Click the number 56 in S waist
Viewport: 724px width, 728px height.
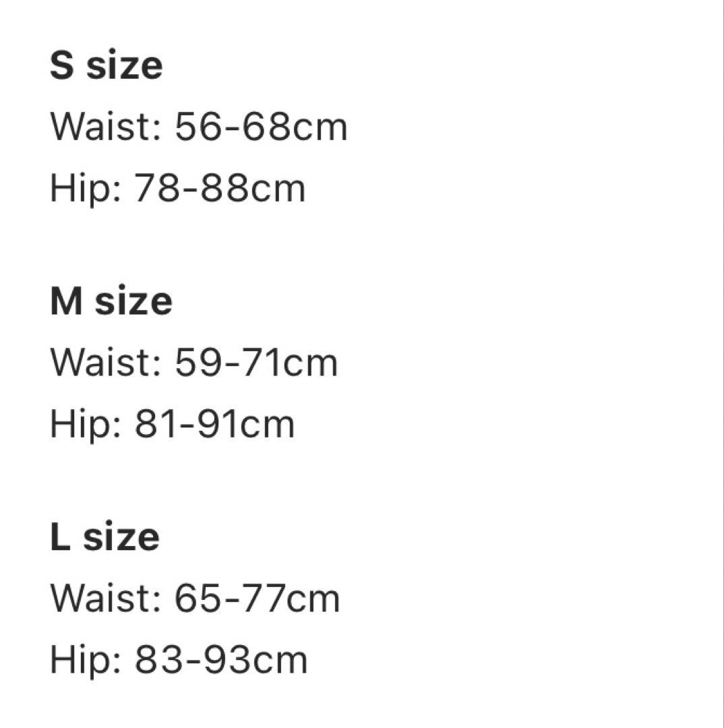198,127
